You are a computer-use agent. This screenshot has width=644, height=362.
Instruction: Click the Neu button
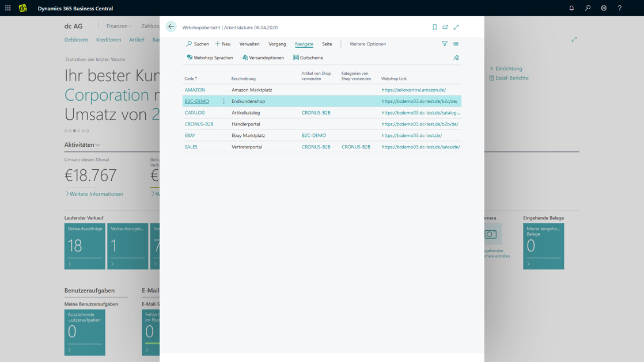pos(223,44)
